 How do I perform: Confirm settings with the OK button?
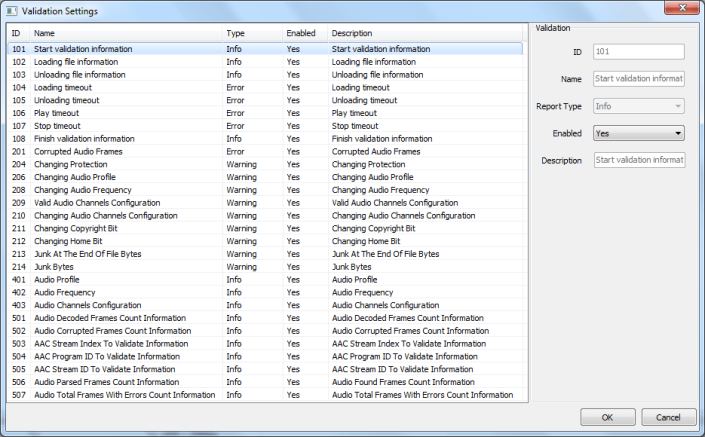607,417
